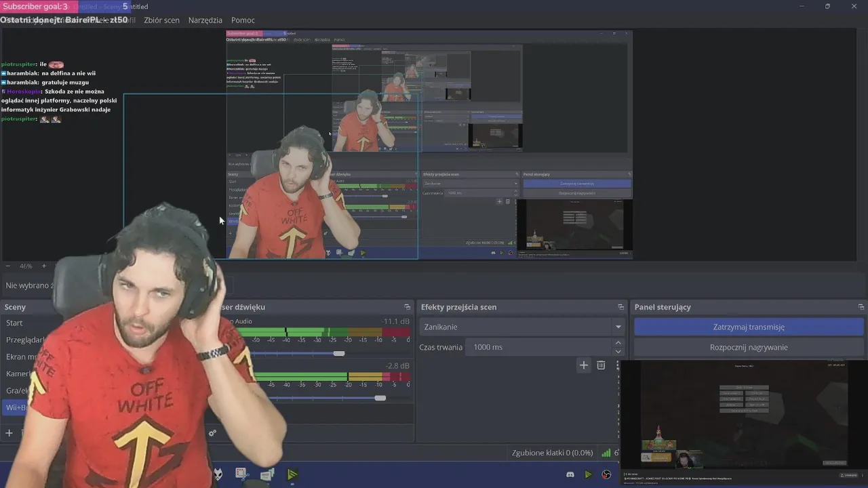Open transition properties three-dots menu
The height and width of the screenshot is (488, 868).
point(617,365)
